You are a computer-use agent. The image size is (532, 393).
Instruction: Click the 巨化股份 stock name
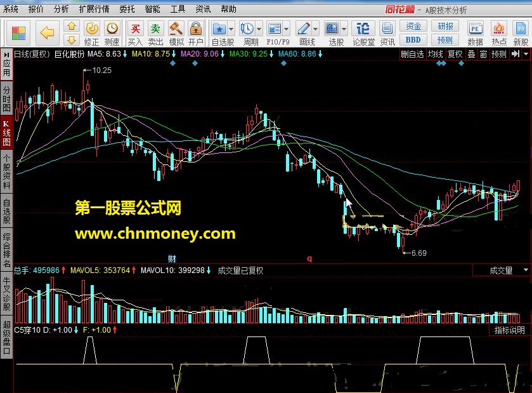tap(69, 54)
